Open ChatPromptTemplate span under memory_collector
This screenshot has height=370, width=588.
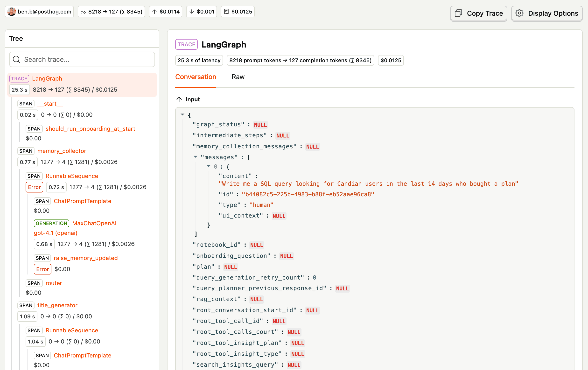click(82, 201)
